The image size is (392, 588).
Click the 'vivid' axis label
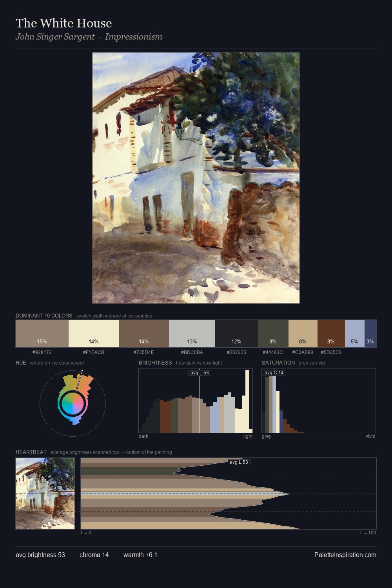click(x=370, y=436)
